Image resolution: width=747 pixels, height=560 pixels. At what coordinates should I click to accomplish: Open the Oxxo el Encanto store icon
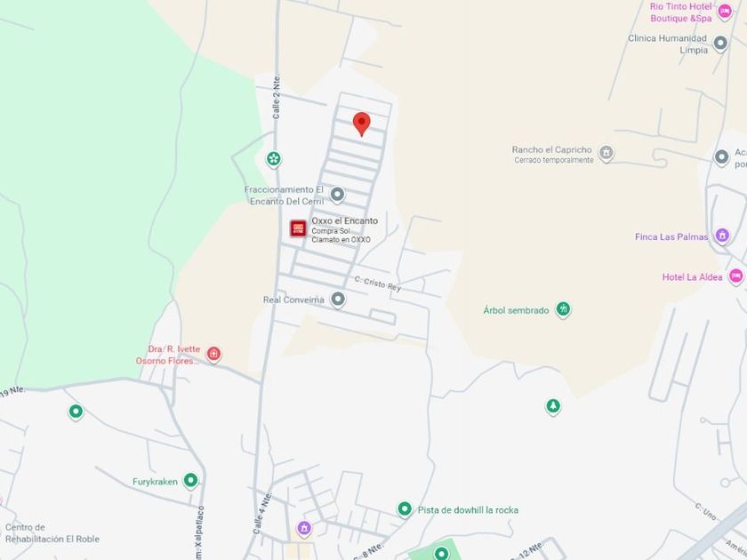[x=299, y=228]
